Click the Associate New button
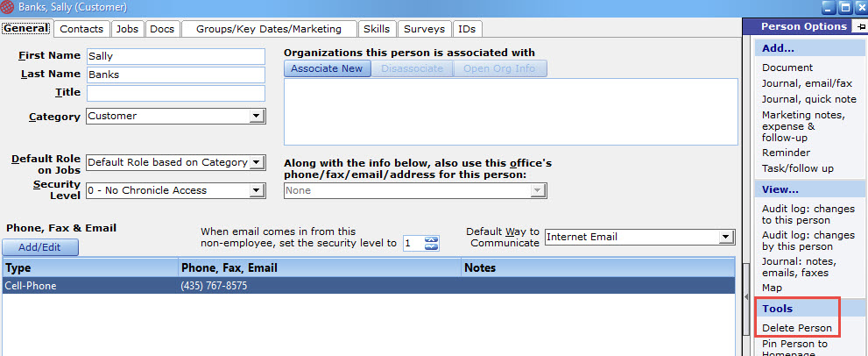 pos(327,68)
